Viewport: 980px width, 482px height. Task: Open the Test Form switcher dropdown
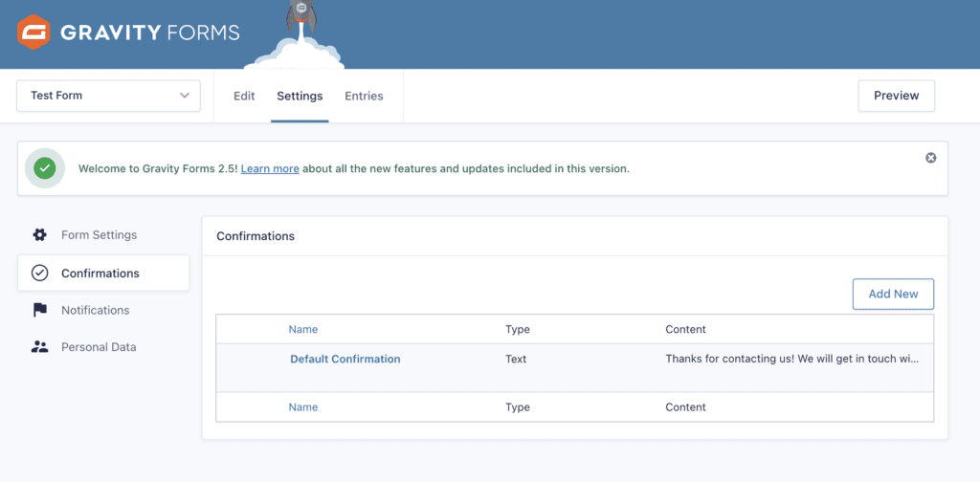(109, 96)
